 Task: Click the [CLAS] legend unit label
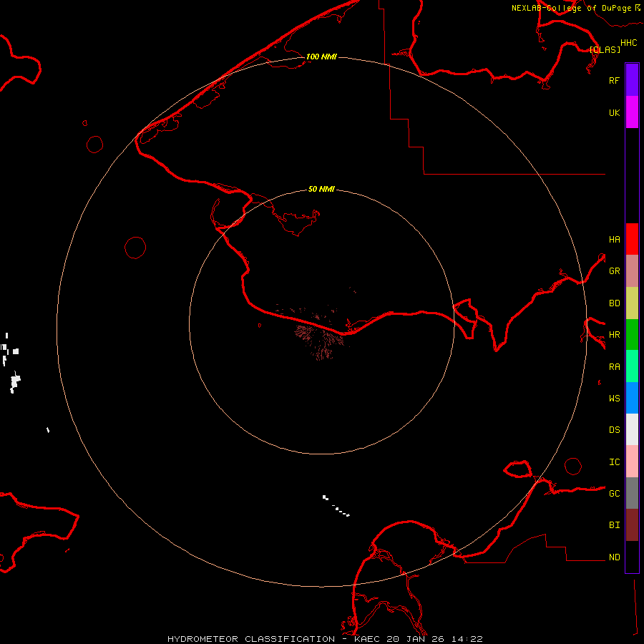pos(605,49)
